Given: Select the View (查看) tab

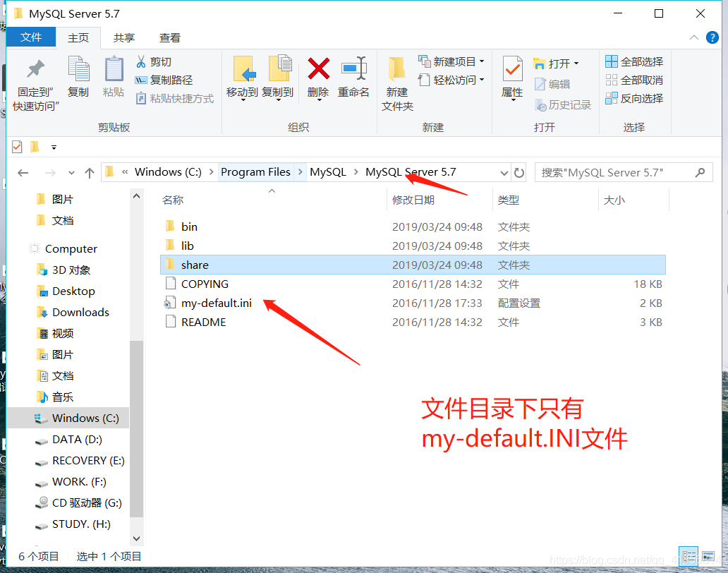Looking at the screenshot, I should point(169,38).
